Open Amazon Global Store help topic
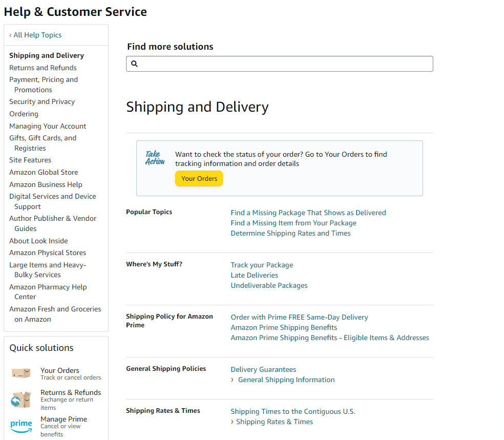 44,172
